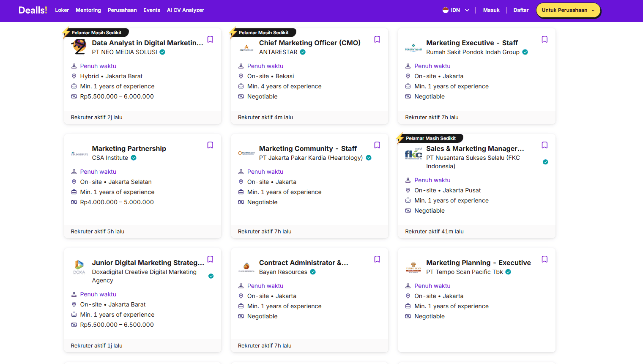Click 'On-site • Jakarta Pusat' location text
This screenshot has height=364, width=643.
447,190
